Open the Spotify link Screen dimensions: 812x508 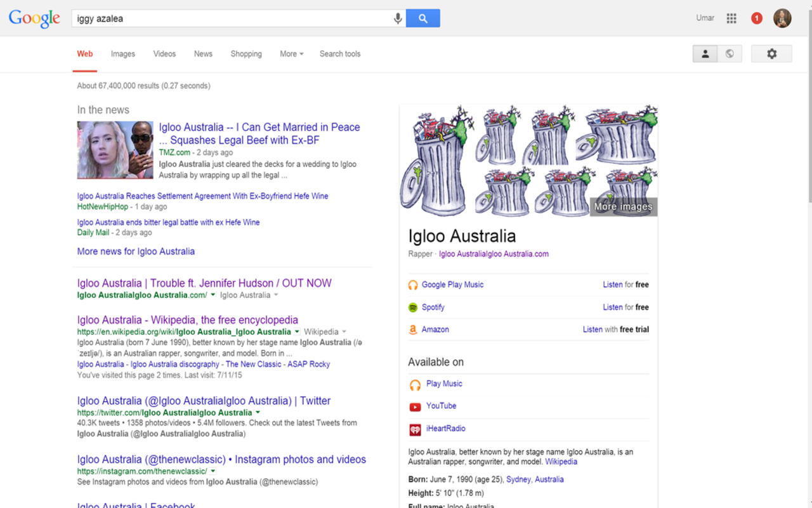(433, 307)
